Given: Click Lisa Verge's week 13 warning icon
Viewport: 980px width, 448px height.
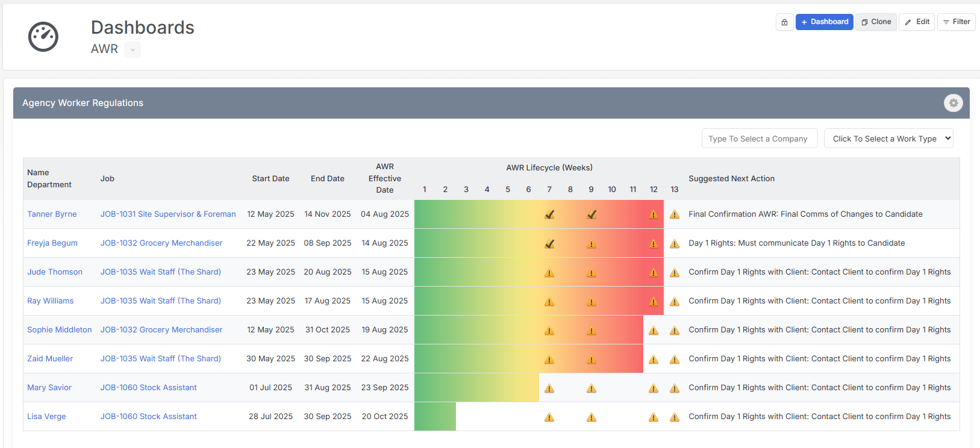Looking at the screenshot, I should point(675,417).
